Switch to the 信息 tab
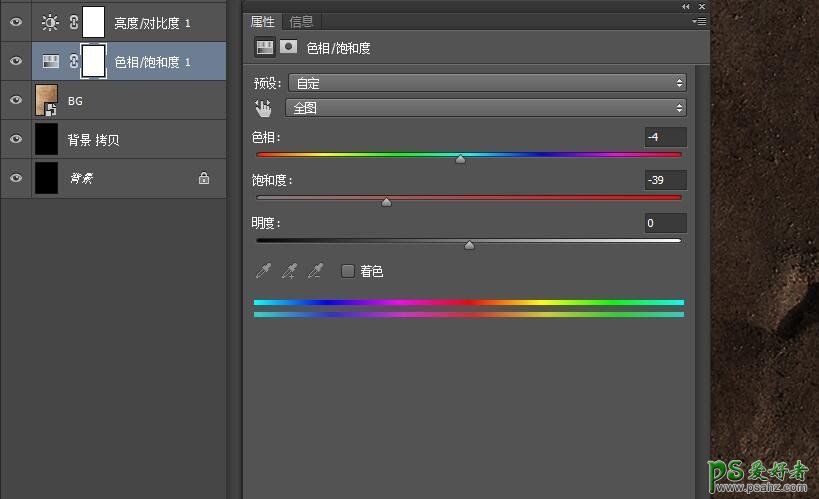The image size is (819, 499). pyautogui.click(x=300, y=21)
